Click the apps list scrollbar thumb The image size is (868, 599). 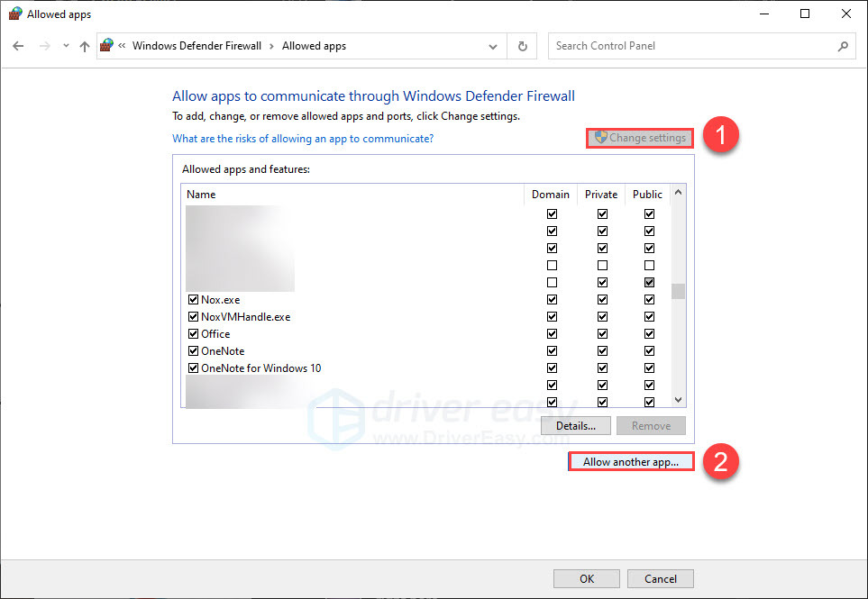point(678,291)
